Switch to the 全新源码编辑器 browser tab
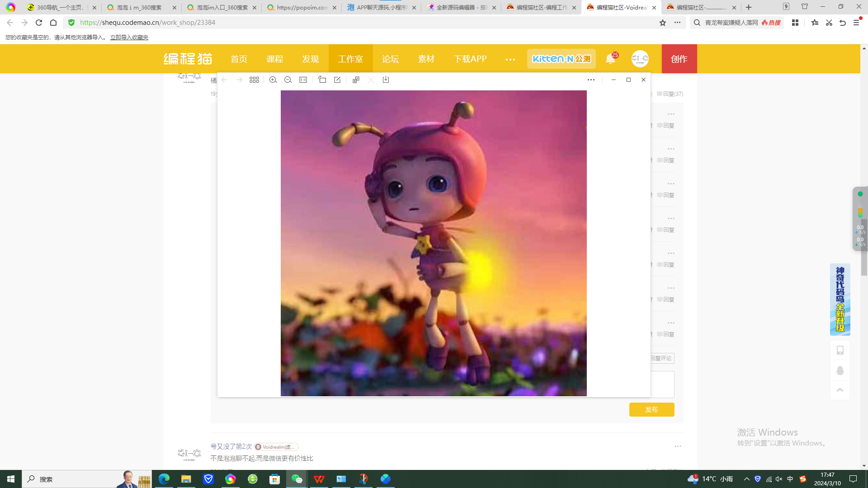Screen dimensions: 868x488 461,7
